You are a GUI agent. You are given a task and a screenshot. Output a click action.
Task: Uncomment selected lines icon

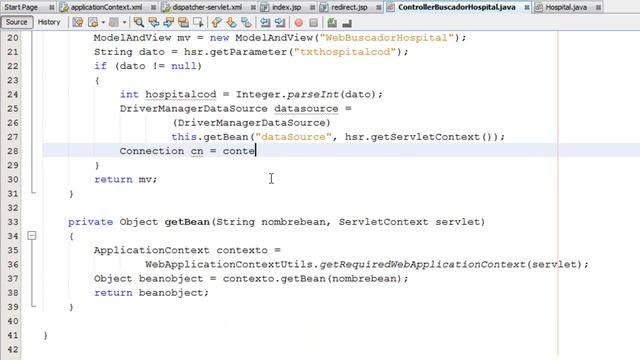[x=347, y=22]
